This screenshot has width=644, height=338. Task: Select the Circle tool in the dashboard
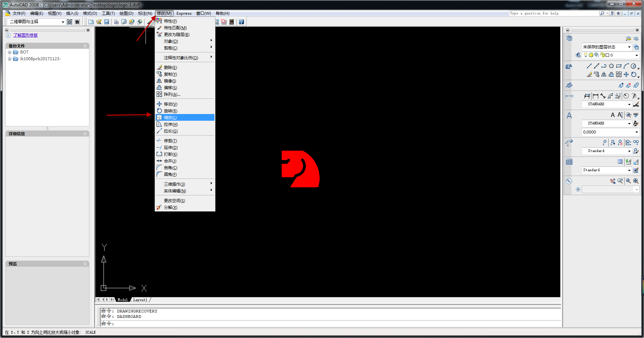pos(634,66)
